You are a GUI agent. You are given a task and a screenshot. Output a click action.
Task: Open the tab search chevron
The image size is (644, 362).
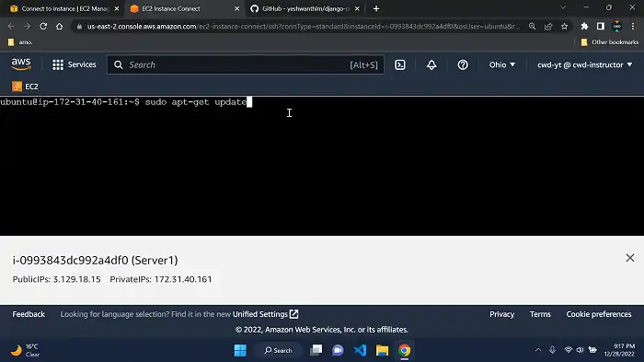tap(563, 7)
